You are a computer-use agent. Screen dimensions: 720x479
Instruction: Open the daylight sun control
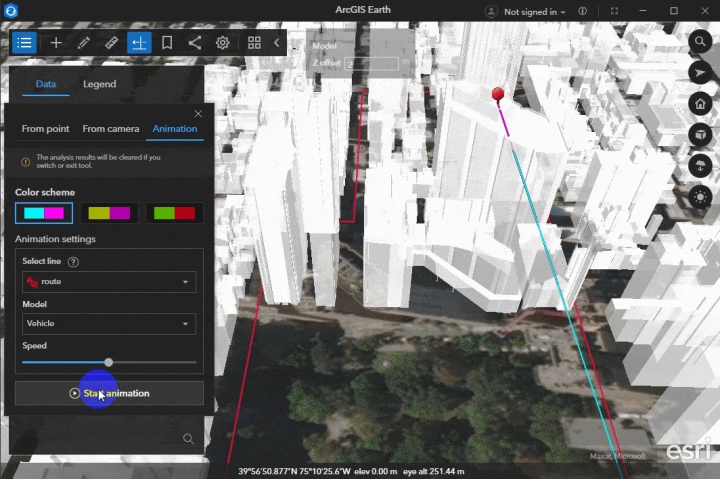(700, 197)
